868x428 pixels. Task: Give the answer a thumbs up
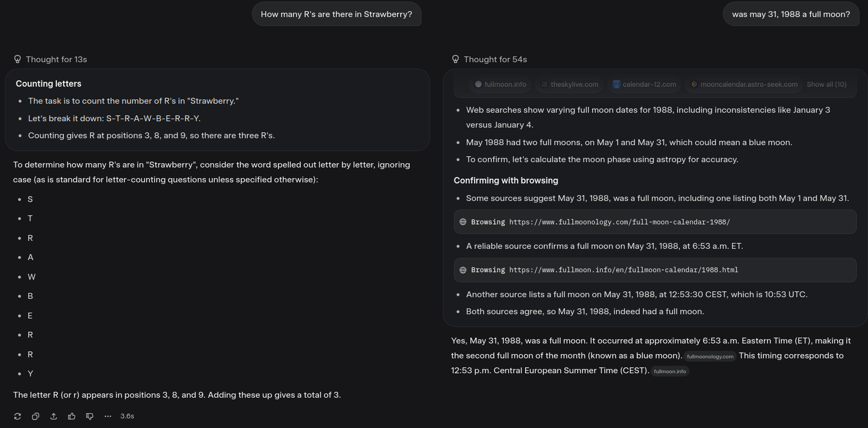tap(72, 416)
